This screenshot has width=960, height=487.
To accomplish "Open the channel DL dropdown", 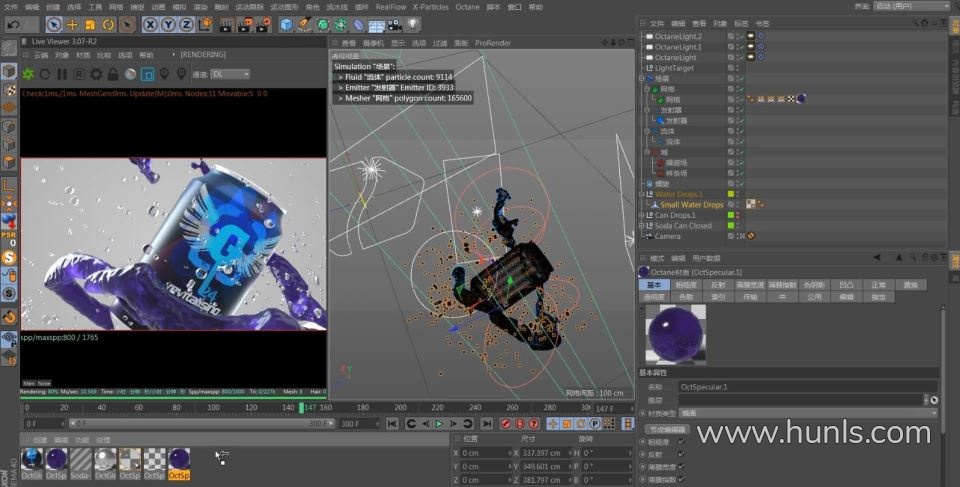I will [230, 74].
